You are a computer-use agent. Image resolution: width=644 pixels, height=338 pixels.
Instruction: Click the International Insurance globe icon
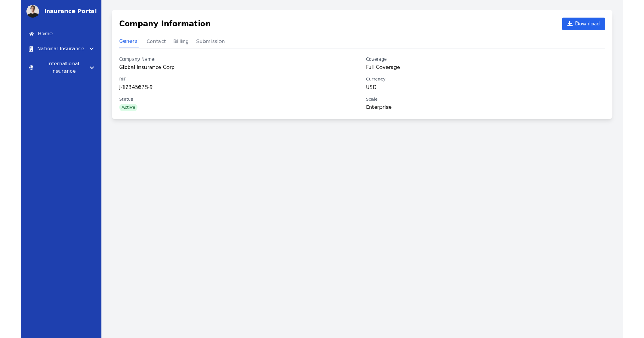click(31, 68)
